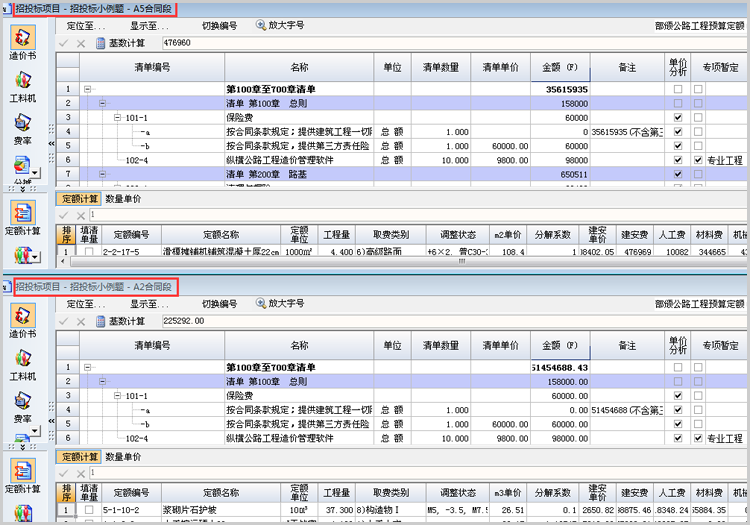750x525 pixels.
Task: Collapse 清单 第200章 路基 node in A5合同段
Action: point(102,175)
